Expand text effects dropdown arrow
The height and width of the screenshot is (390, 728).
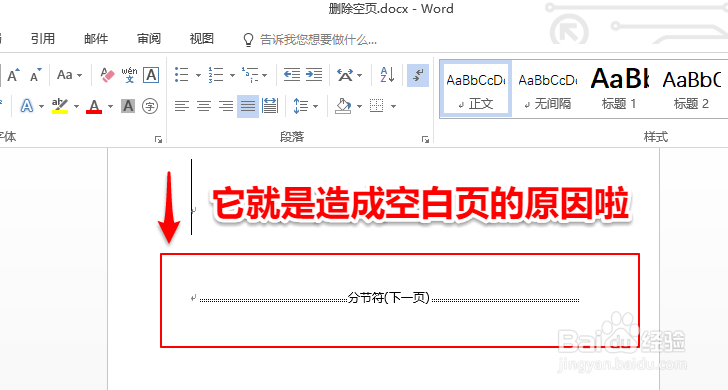click(41, 107)
